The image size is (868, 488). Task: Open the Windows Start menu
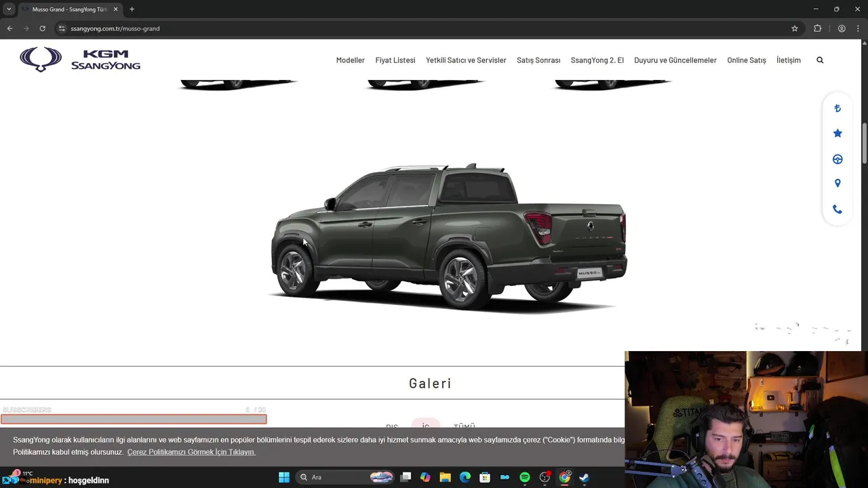pos(284,477)
